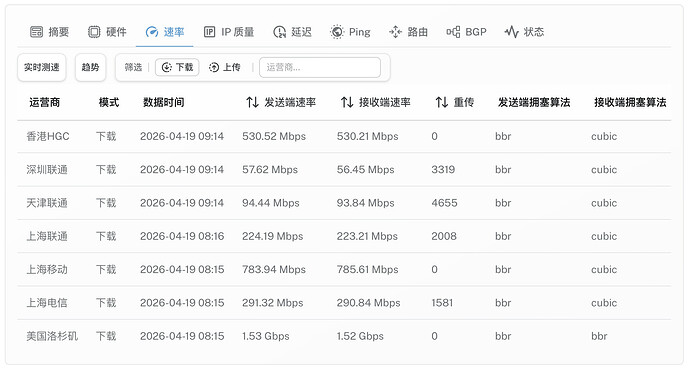The image size is (690, 369).
Task: Click the 783.94 Mbps send rate
Action: [x=274, y=270]
